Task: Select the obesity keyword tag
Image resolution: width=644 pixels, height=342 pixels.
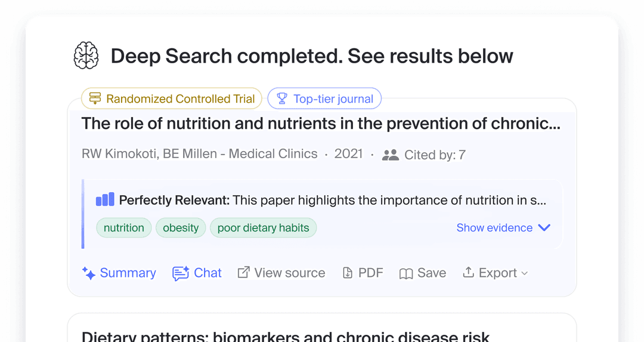Action: (x=181, y=227)
